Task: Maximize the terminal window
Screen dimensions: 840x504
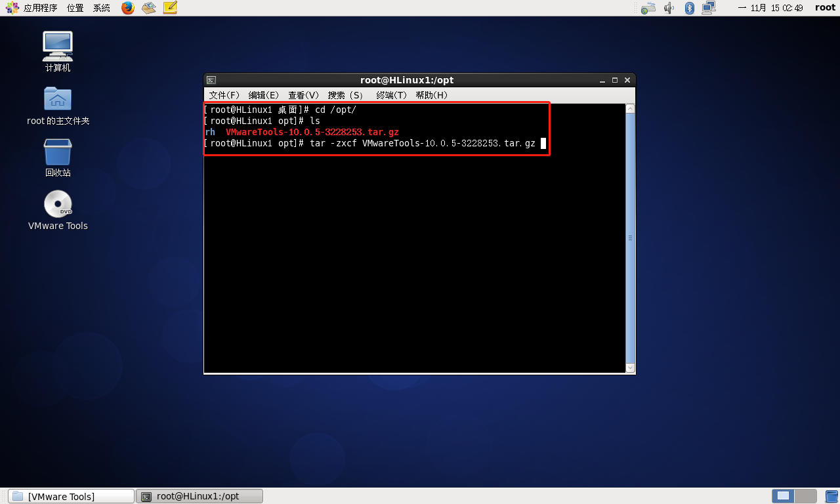Action: [x=615, y=80]
